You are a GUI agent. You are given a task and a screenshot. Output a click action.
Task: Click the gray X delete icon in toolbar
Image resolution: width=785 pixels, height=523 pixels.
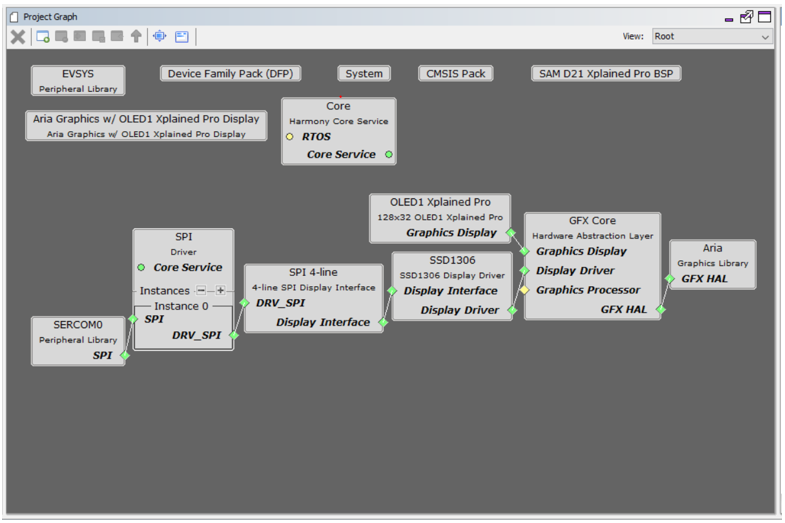(x=18, y=37)
